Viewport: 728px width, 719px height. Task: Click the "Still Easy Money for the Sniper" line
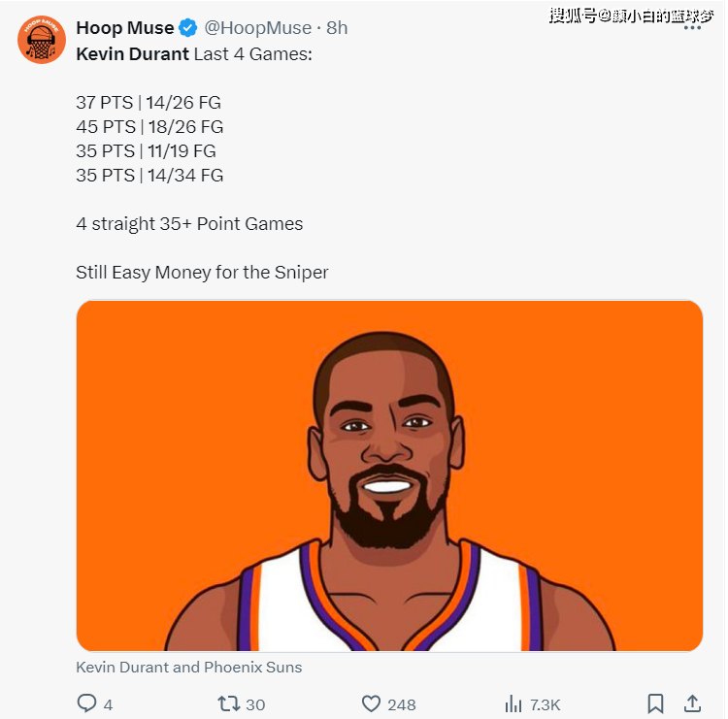pos(202,273)
